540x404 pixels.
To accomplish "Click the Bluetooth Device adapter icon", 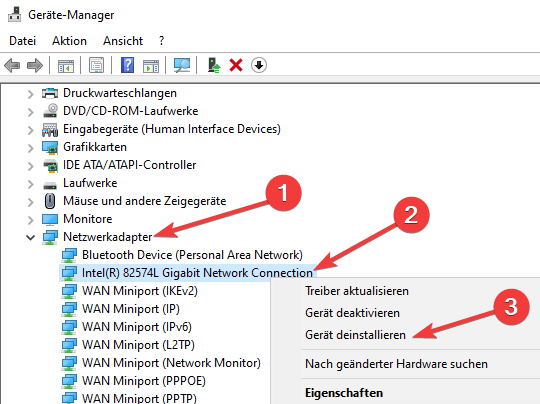I will (69, 255).
